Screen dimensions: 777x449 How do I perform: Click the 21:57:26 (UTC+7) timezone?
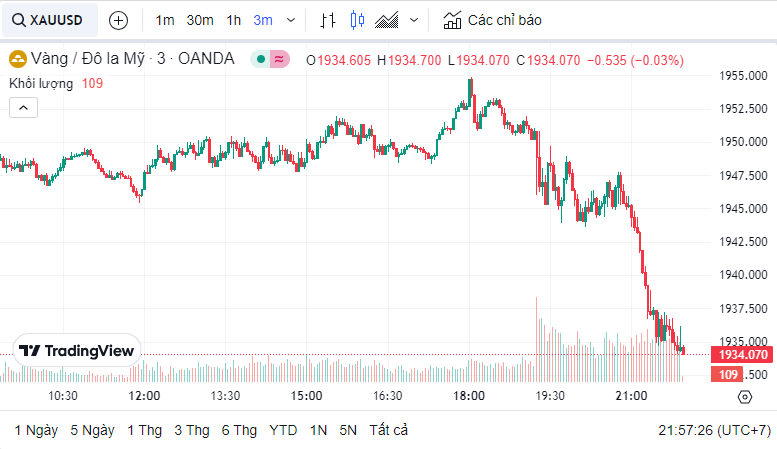[714, 430]
